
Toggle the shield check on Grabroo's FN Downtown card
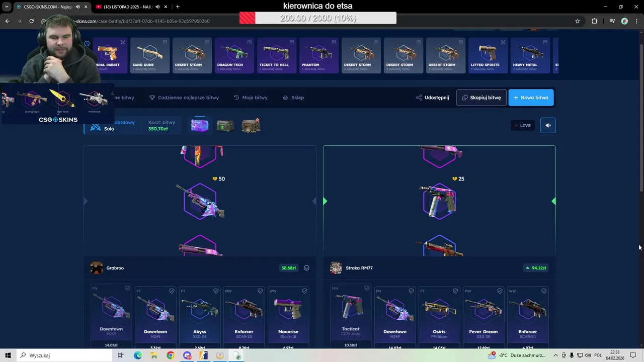tap(127, 288)
